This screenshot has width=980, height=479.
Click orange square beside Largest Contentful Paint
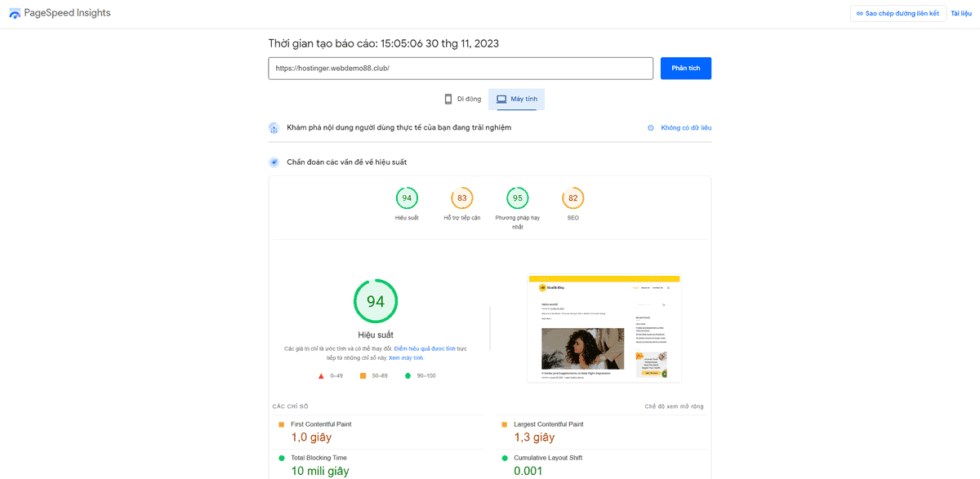coord(505,424)
